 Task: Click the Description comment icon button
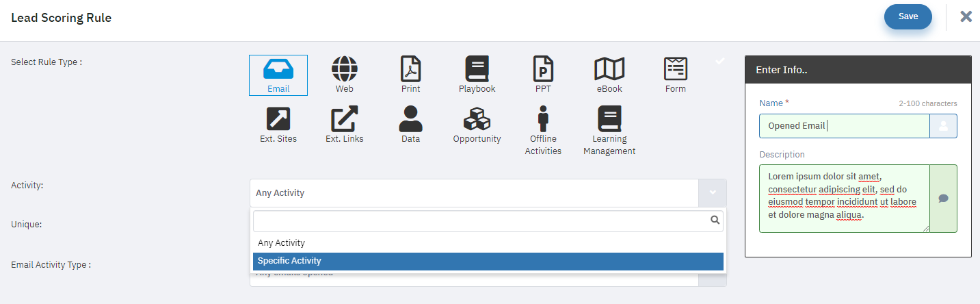coord(943,199)
